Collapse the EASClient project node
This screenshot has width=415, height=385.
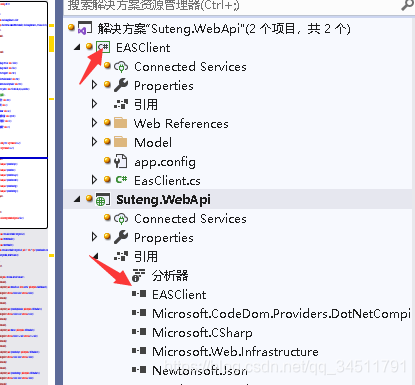click(77, 48)
